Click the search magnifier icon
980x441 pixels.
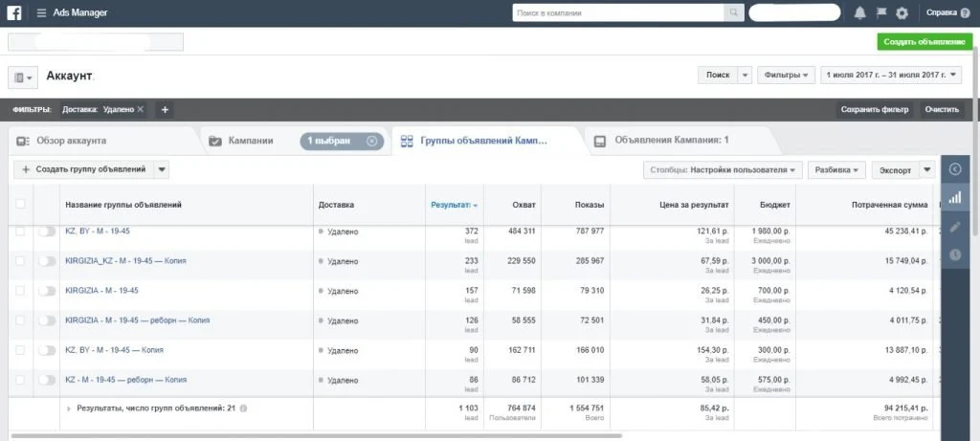pos(733,12)
